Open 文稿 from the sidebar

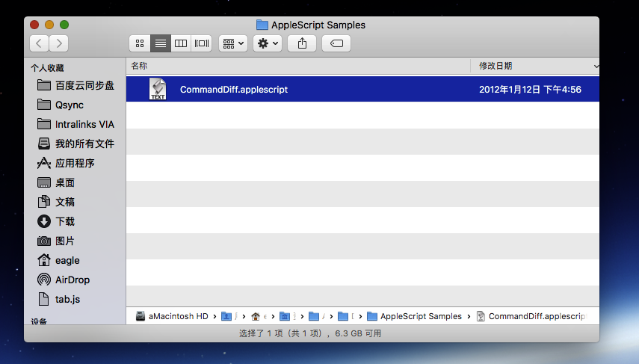pos(56,202)
